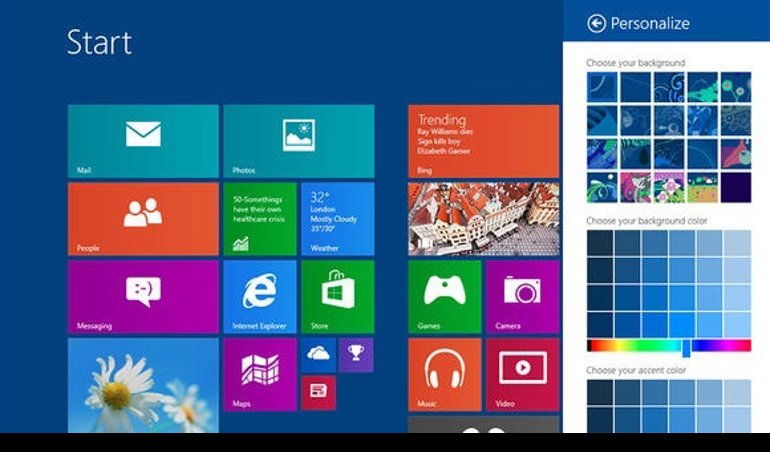Screen dimensions: 770x452
Task: Click the Start heading text
Action: point(99,42)
